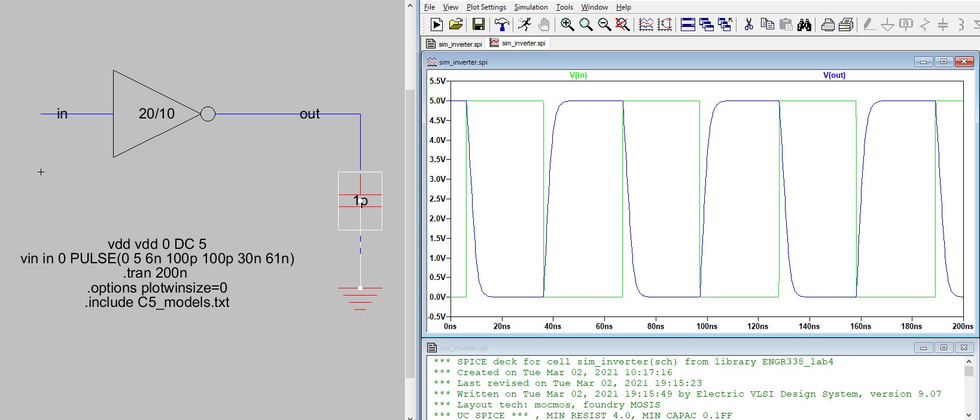Click the Cut scissors icon
The height and width of the screenshot is (420, 980).
(x=748, y=25)
